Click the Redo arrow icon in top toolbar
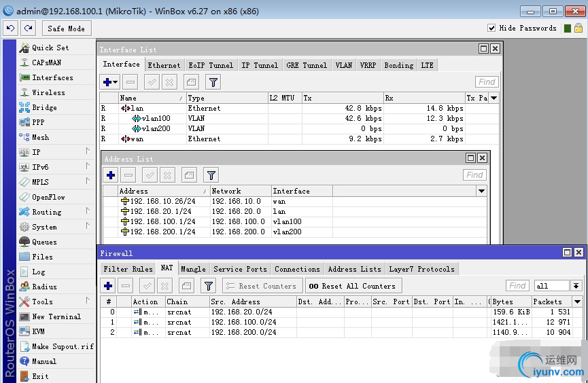This screenshot has height=383, width=588. pyautogui.click(x=28, y=28)
